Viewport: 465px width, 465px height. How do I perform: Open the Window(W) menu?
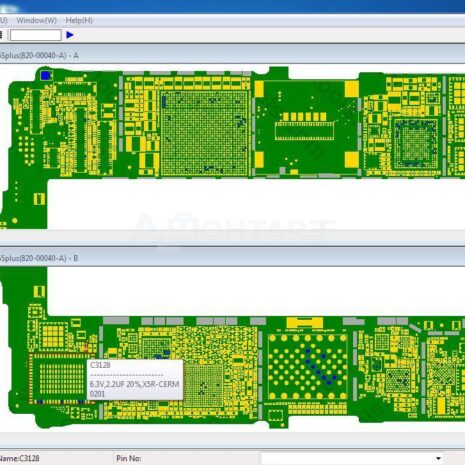37,20
